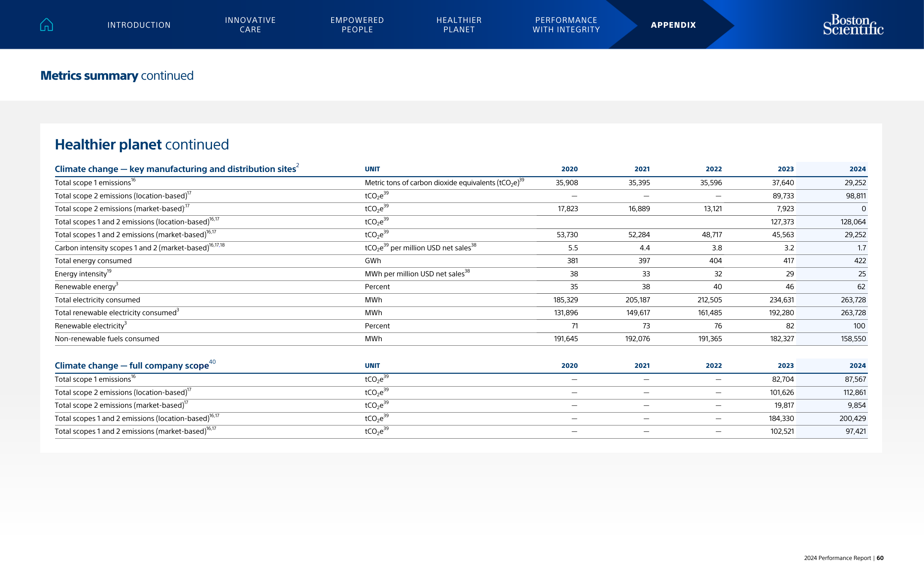This screenshot has height=578, width=924.
Task: Select the 101,626 value
Action: (782, 392)
